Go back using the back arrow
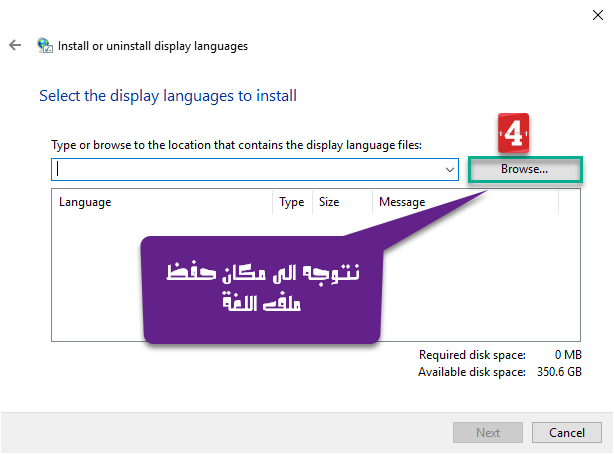The width and height of the screenshot is (614, 454). [x=15, y=45]
